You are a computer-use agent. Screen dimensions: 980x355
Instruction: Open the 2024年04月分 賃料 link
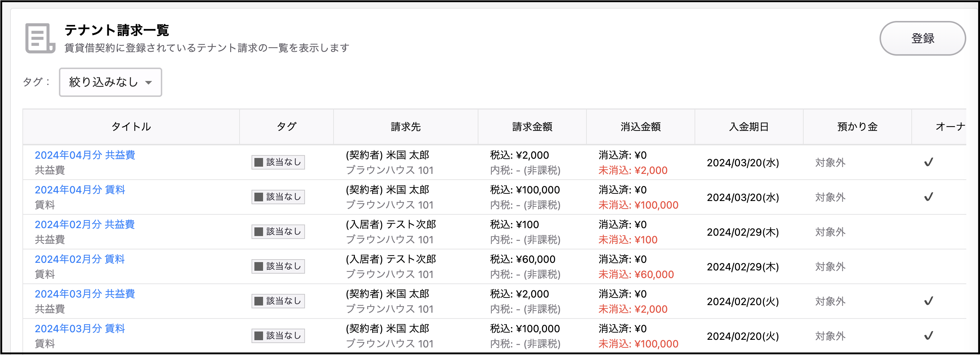coord(80,189)
